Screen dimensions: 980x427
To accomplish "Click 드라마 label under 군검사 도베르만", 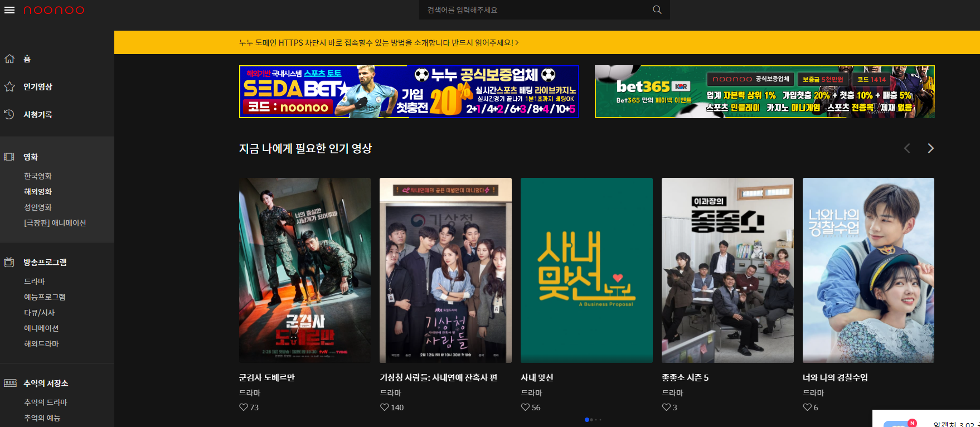I will 250,392.
